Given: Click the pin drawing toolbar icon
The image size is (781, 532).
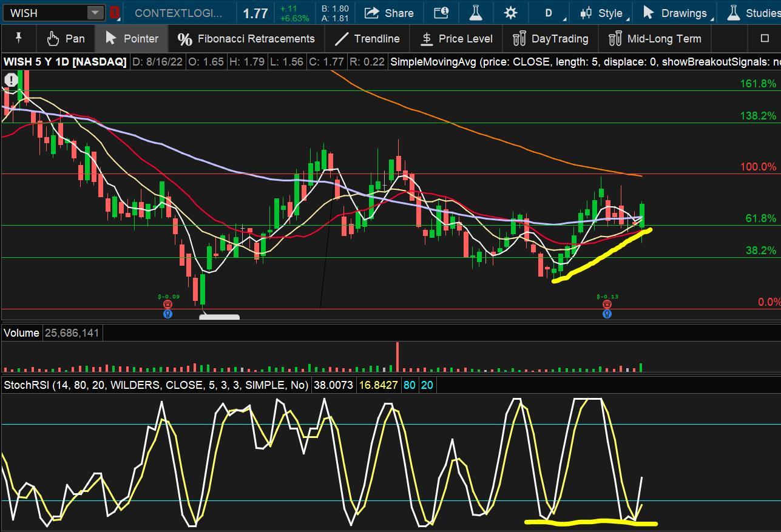Looking at the screenshot, I should click(x=18, y=38).
